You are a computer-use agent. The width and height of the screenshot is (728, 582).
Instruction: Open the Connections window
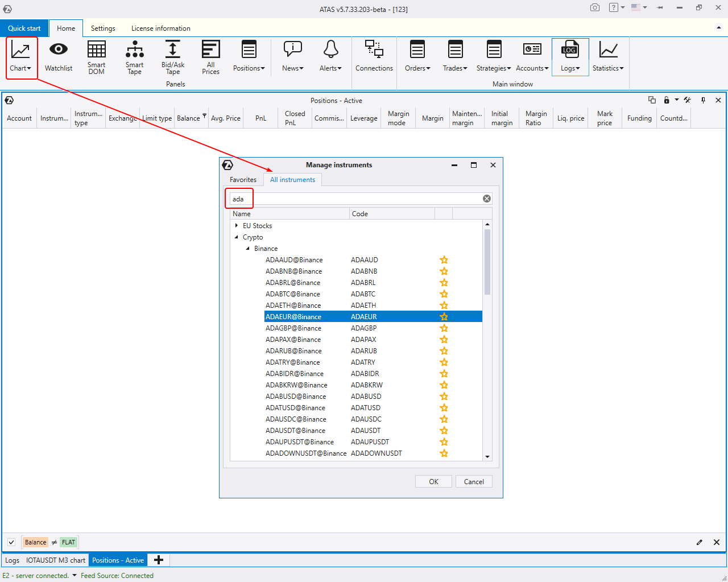374,57
